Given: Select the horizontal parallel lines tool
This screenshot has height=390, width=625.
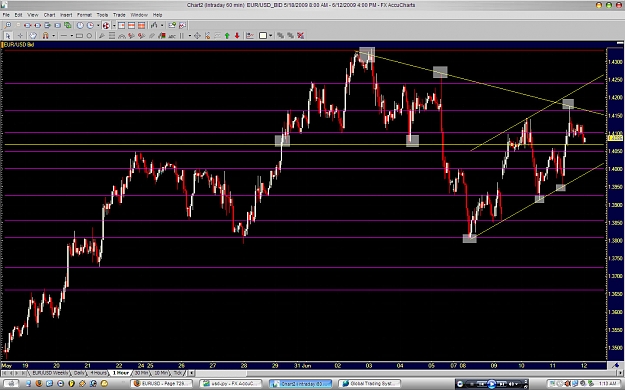Looking at the screenshot, I should pyautogui.click(x=112, y=35).
